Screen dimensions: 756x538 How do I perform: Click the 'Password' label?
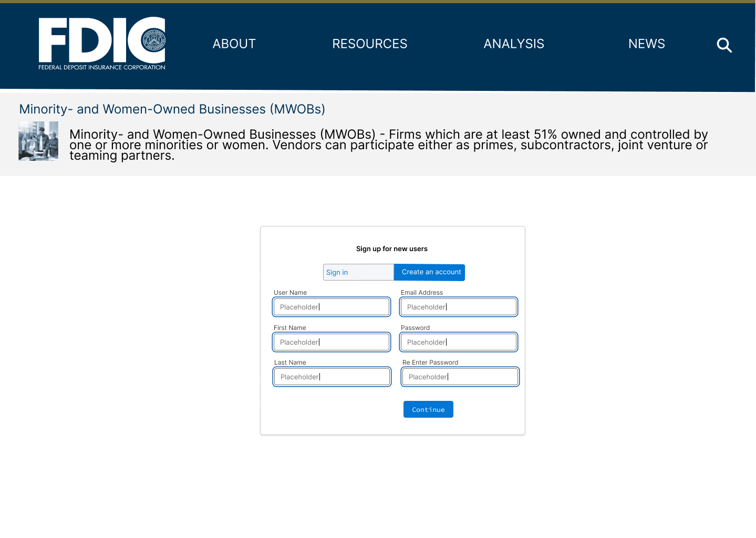(x=415, y=328)
